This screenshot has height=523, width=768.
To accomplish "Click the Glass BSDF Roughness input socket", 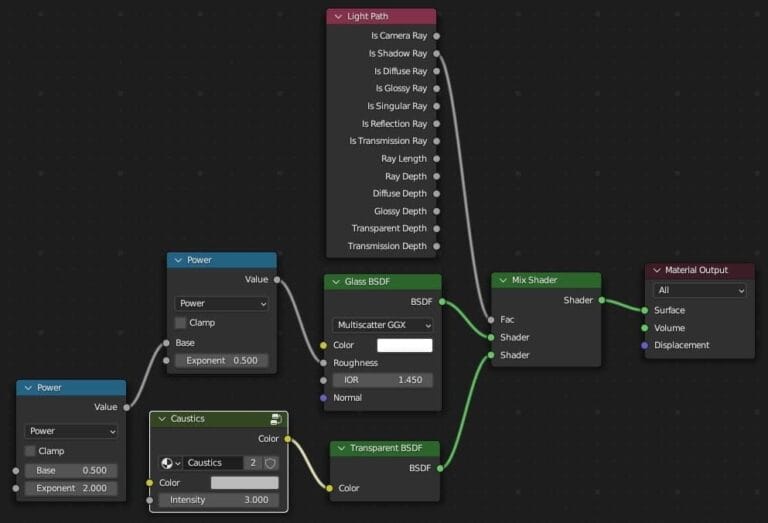I will click(323, 363).
